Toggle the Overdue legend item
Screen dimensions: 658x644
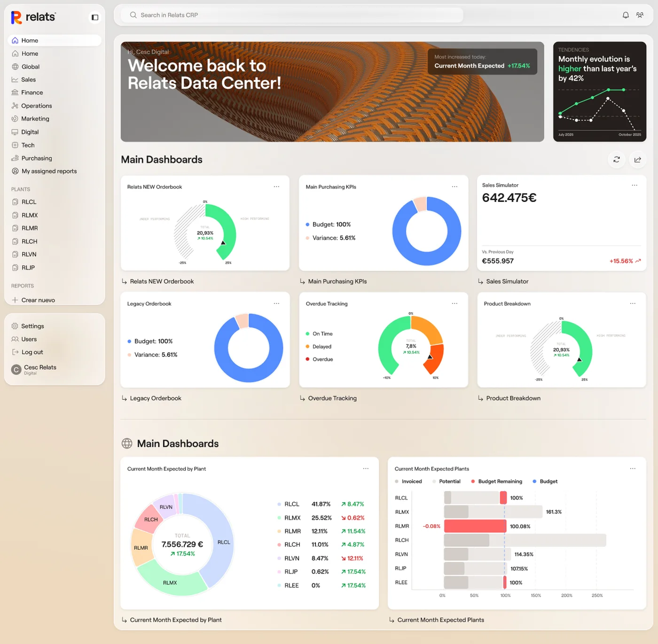point(319,359)
